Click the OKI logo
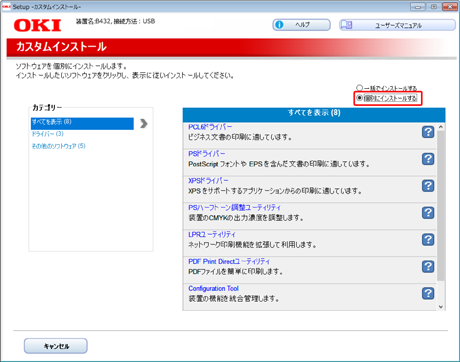Image resolution: width=460 pixels, height=362 pixels. coord(38,25)
